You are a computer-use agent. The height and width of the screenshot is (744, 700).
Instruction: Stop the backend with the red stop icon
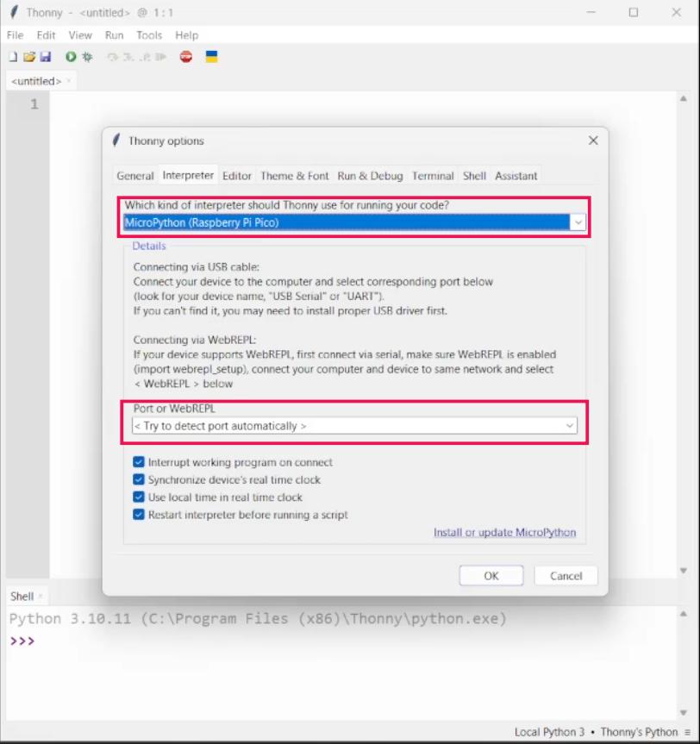(x=184, y=54)
